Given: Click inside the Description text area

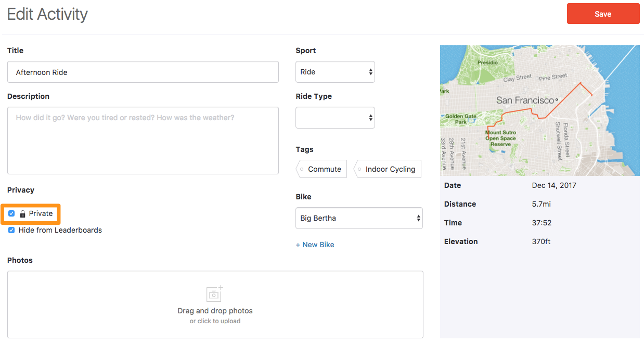Looking at the screenshot, I should click(143, 141).
